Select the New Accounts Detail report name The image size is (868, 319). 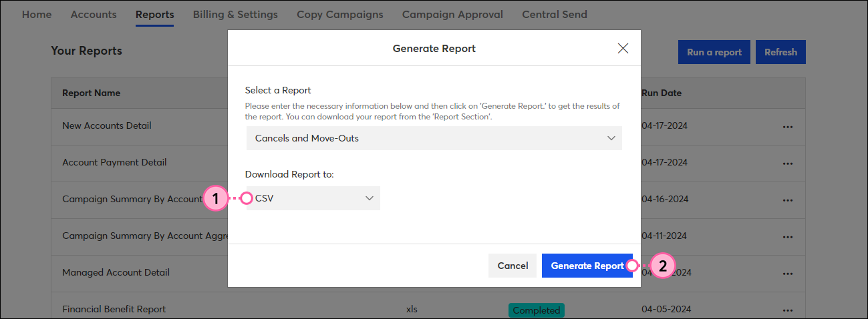[x=107, y=125]
